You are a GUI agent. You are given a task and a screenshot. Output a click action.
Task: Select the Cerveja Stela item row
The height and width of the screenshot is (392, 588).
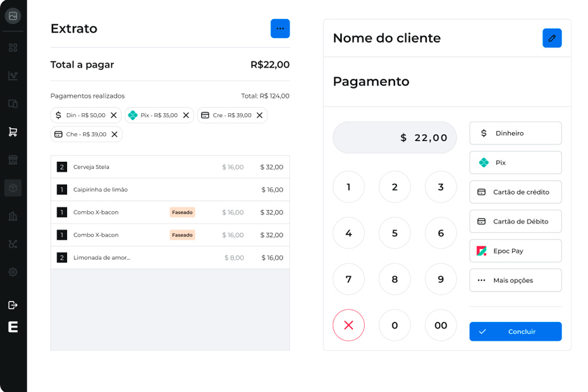[170, 167]
